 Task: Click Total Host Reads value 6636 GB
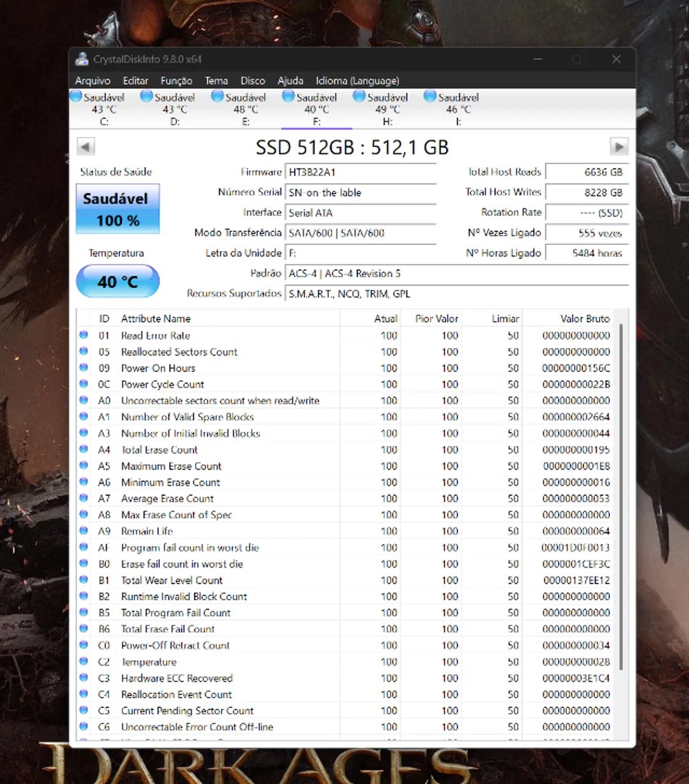tap(587, 172)
